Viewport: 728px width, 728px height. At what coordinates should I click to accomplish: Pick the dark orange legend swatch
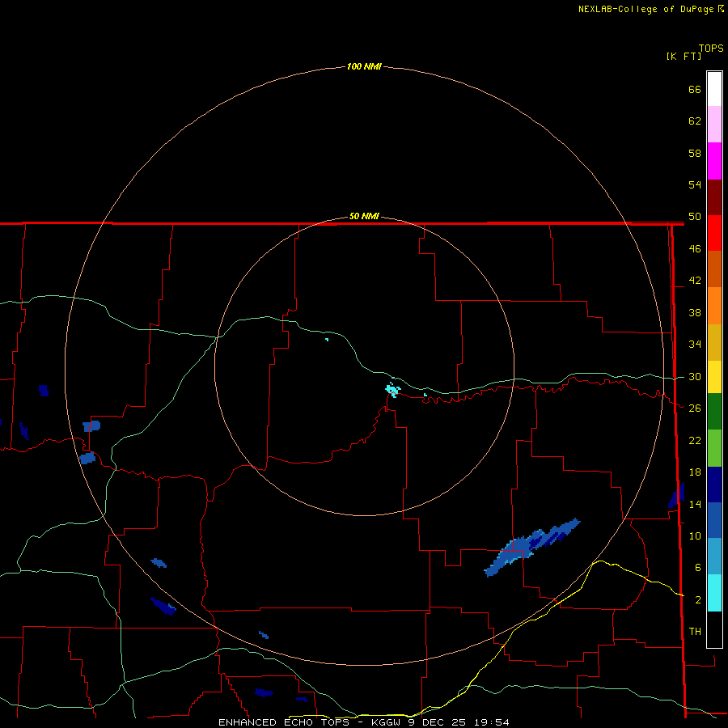point(714,269)
